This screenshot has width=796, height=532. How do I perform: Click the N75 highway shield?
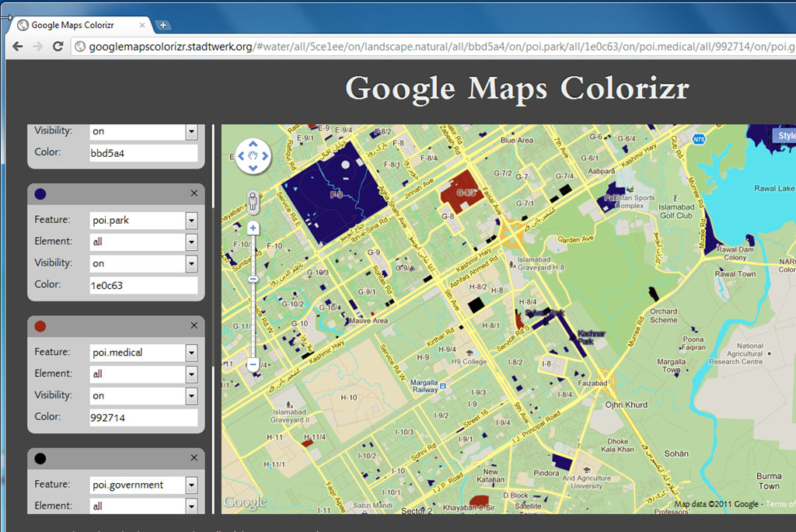click(x=699, y=139)
